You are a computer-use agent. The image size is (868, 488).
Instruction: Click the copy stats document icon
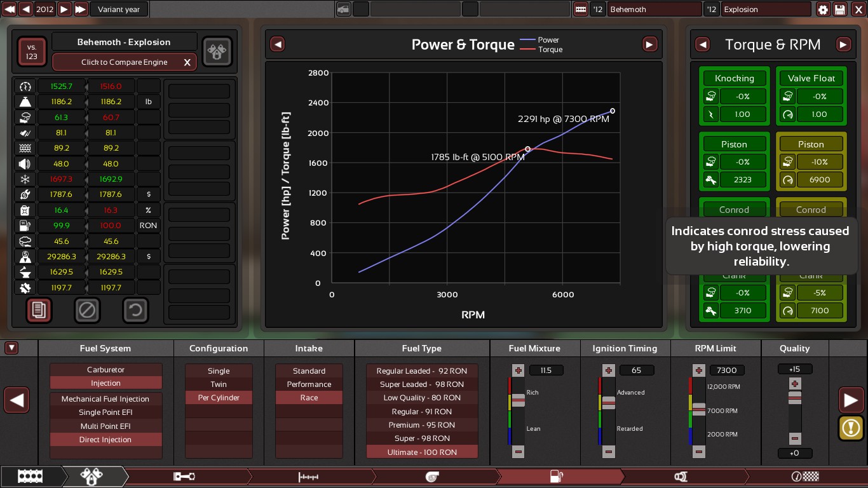[x=39, y=310]
